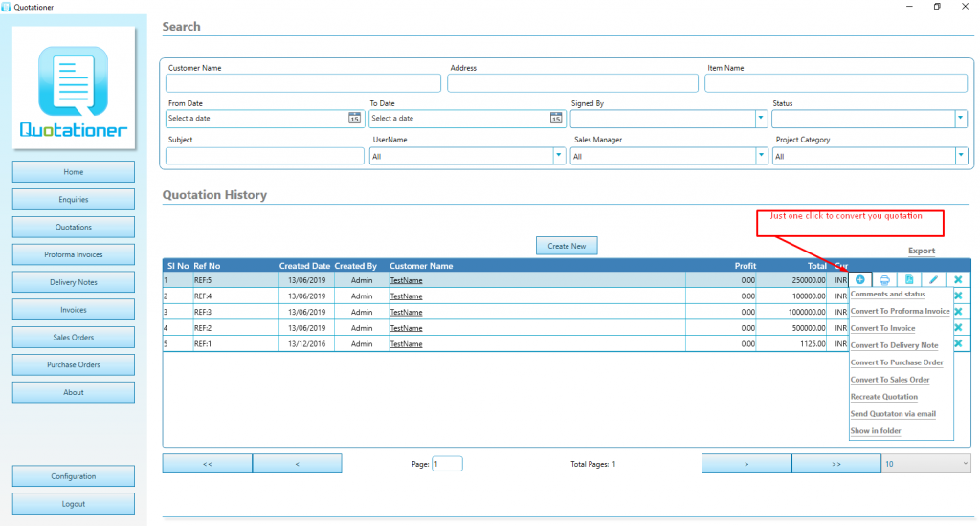The width and height of the screenshot is (980, 526).
Task: Delete quotation REF:2 with its X icon
Action: [x=958, y=327]
